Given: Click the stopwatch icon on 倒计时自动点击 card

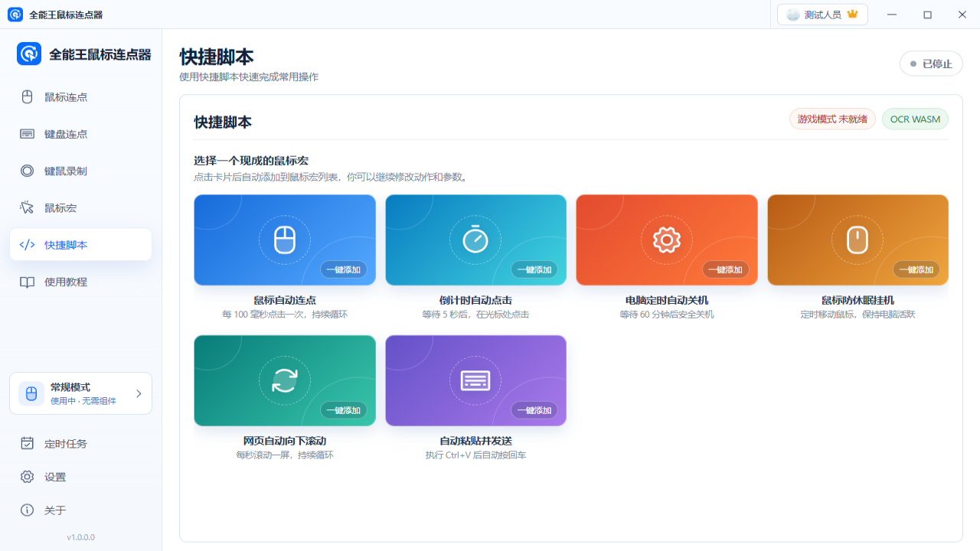Looking at the screenshot, I should click(x=475, y=240).
